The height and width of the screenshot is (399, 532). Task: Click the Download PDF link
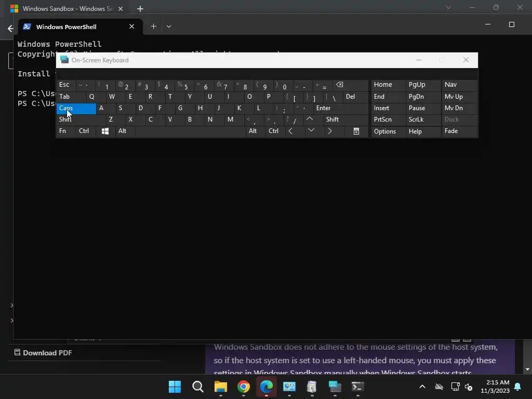[x=43, y=353]
